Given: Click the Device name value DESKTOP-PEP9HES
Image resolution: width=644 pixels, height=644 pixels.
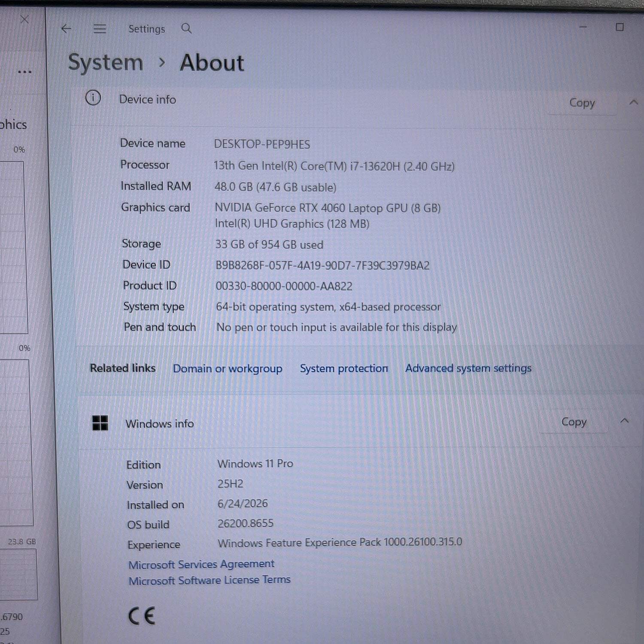Looking at the screenshot, I should (262, 144).
